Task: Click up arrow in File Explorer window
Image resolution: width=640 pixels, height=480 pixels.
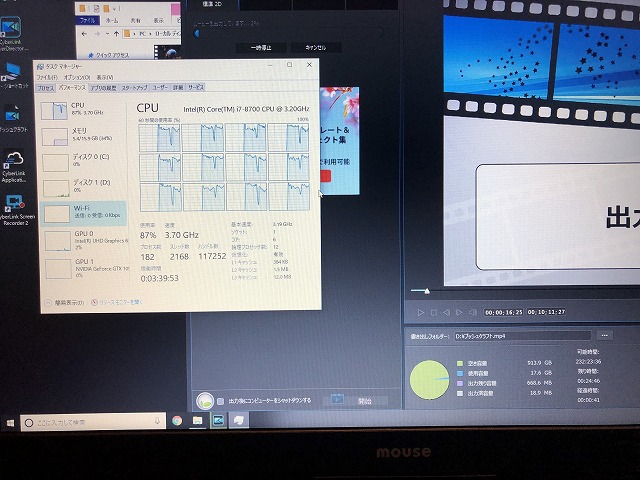Action: 116,34
